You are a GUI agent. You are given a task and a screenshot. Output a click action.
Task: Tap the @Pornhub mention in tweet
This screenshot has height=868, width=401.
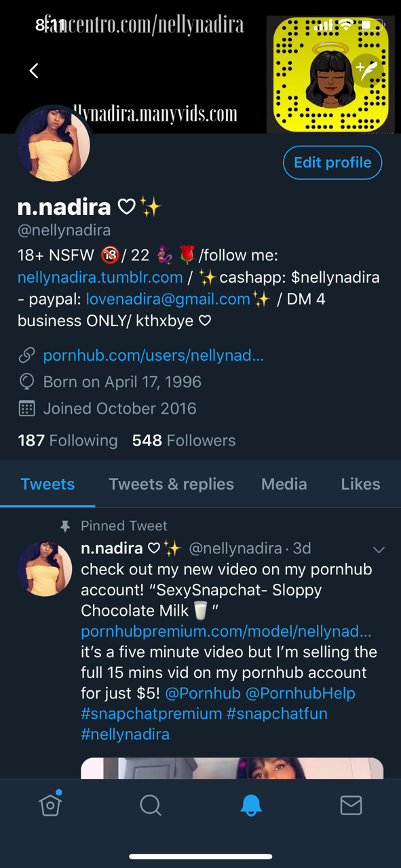203,693
